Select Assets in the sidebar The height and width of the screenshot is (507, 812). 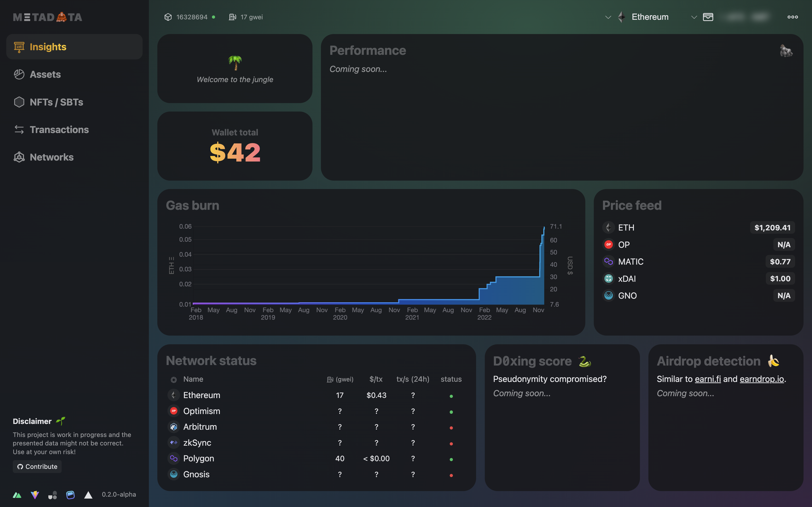coord(45,74)
